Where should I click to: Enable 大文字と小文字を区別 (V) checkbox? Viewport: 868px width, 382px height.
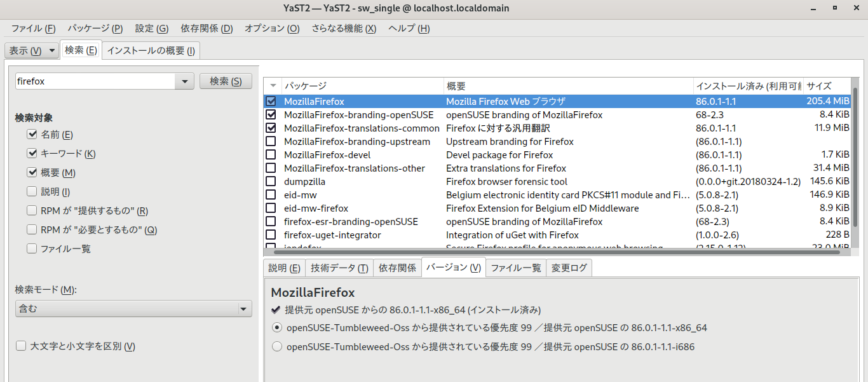21,346
